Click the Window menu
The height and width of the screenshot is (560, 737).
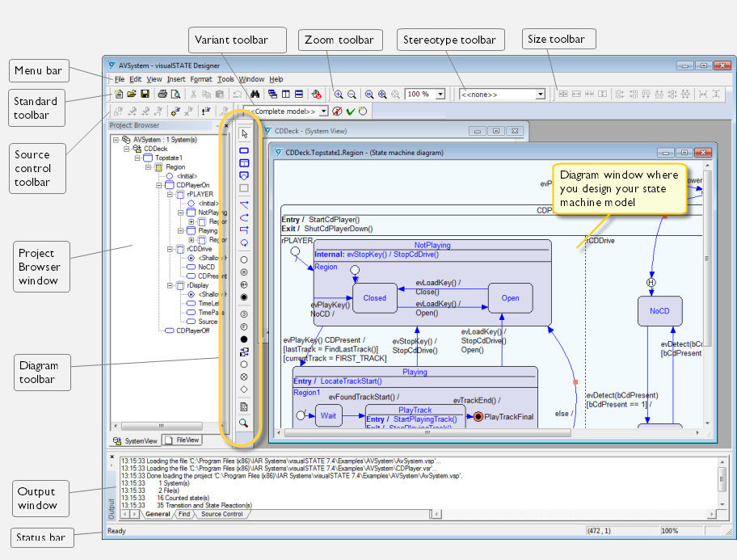(251, 79)
